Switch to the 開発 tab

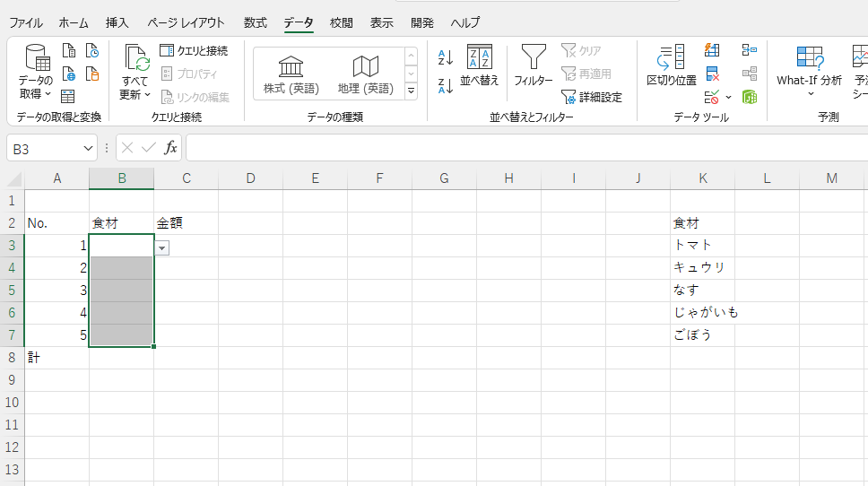[421, 22]
